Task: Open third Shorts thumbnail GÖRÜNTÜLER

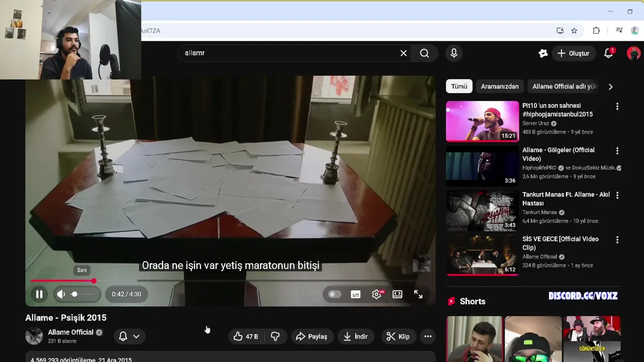Action: pos(592,339)
